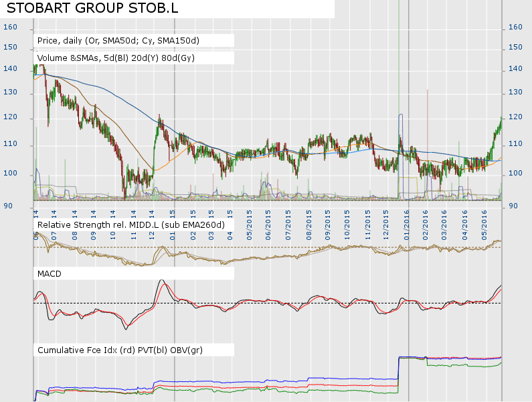Click the 110 value on right price axis
This screenshot has height=402, width=532.
[x=515, y=144]
